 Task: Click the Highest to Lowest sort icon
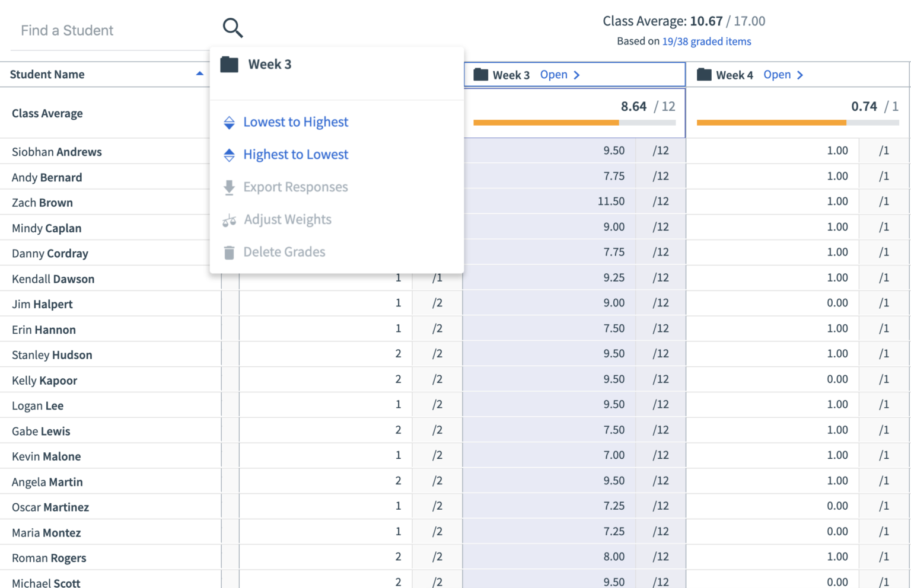pos(229,155)
